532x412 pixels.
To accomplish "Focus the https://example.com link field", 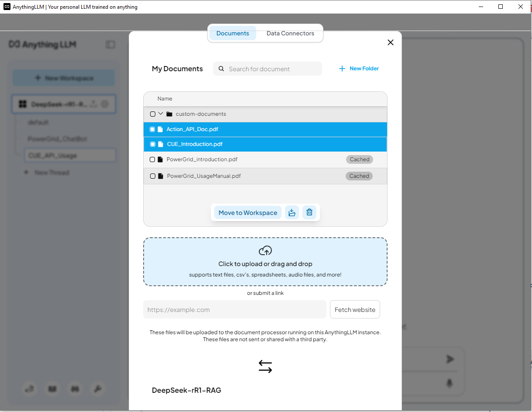I will pos(235,309).
